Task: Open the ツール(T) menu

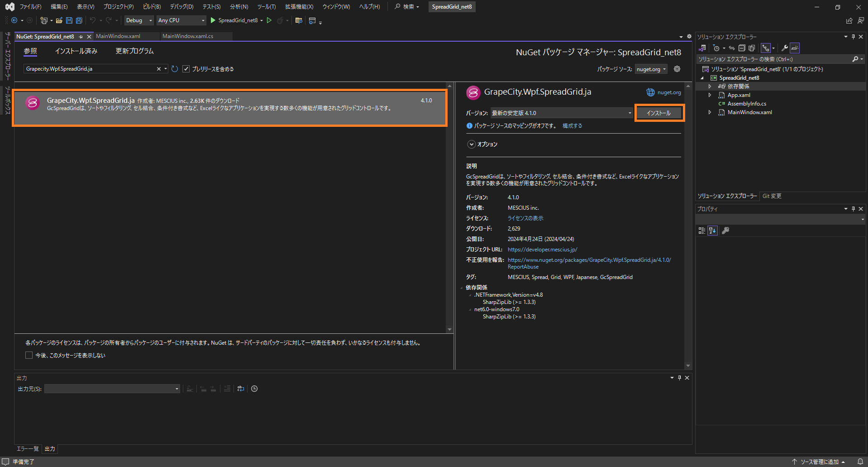Action: point(267,7)
